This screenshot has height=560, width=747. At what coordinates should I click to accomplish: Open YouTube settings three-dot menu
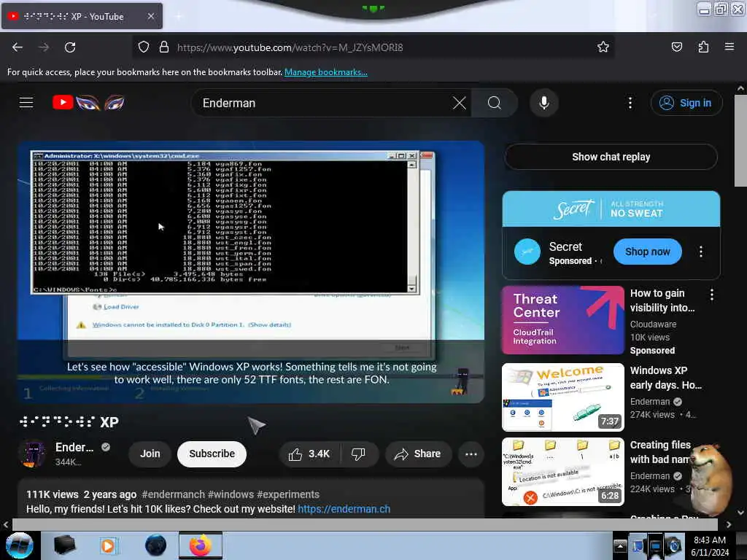pos(630,103)
